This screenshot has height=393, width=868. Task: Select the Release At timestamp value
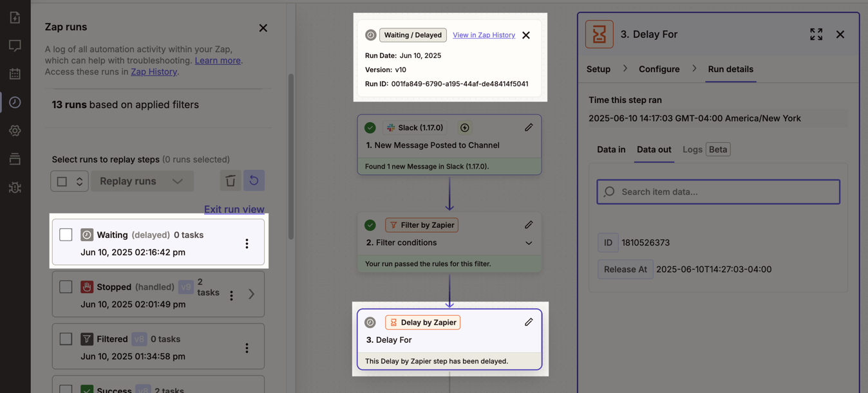(x=713, y=270)
